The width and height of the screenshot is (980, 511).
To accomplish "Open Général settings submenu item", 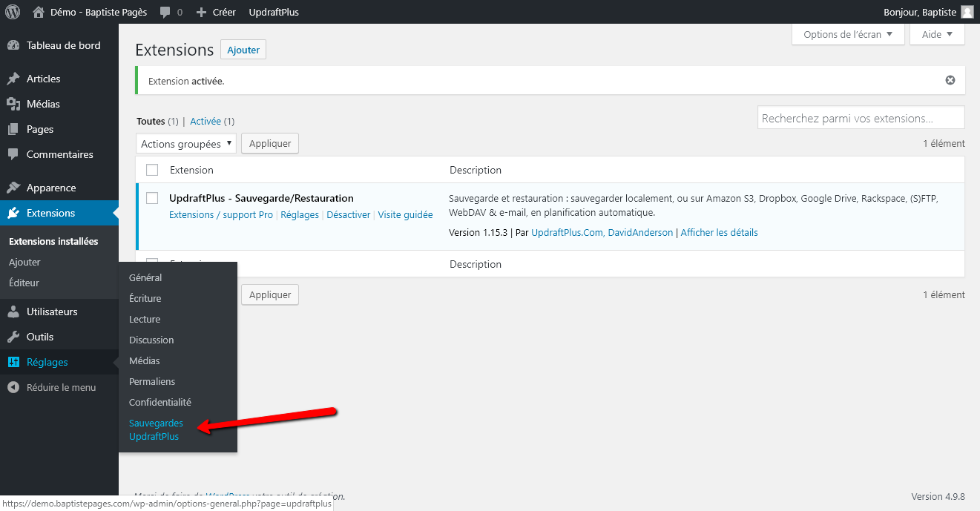I will [x=145, y=277].
